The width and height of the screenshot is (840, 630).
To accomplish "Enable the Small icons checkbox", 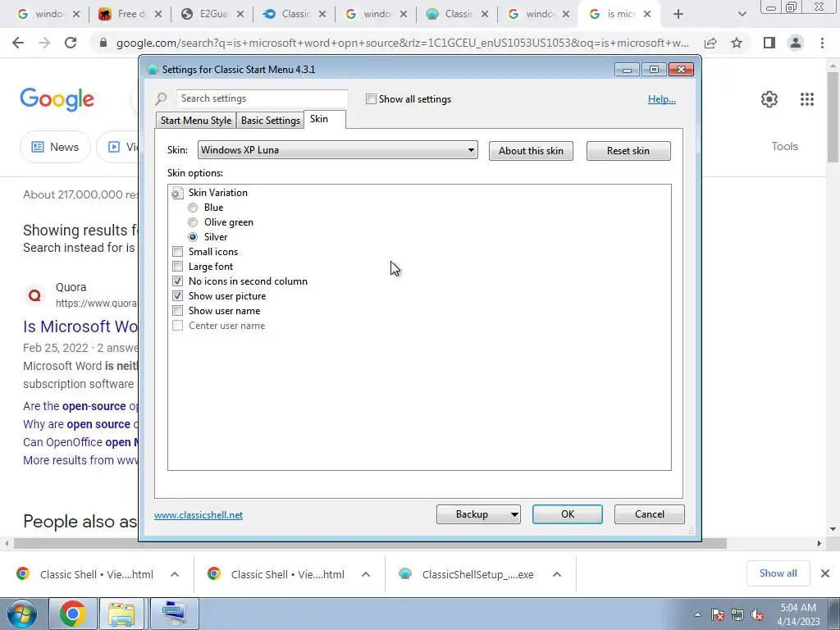I will coord(177,252).
